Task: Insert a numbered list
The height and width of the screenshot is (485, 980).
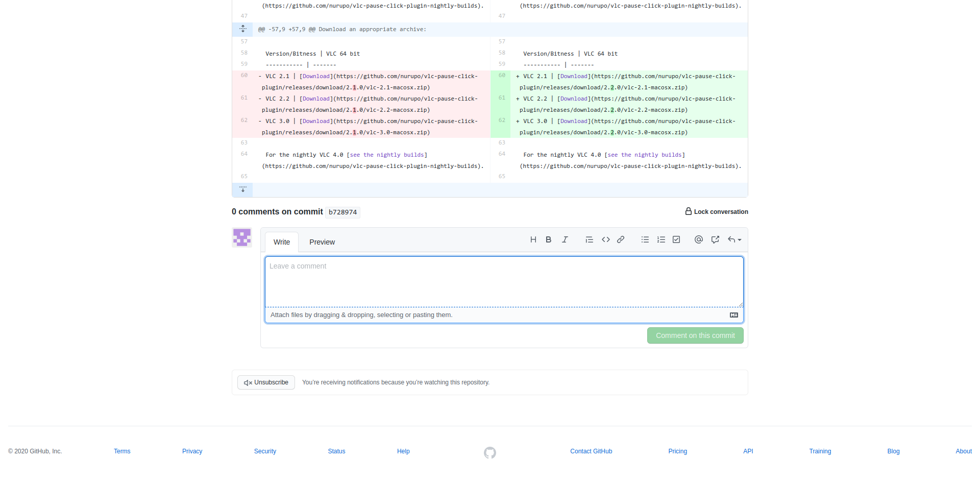Action: (x=661, y=239)
